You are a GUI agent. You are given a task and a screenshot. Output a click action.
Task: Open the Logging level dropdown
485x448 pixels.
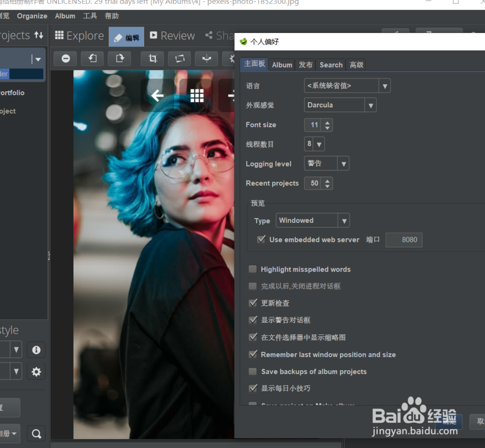pos(326,164)
